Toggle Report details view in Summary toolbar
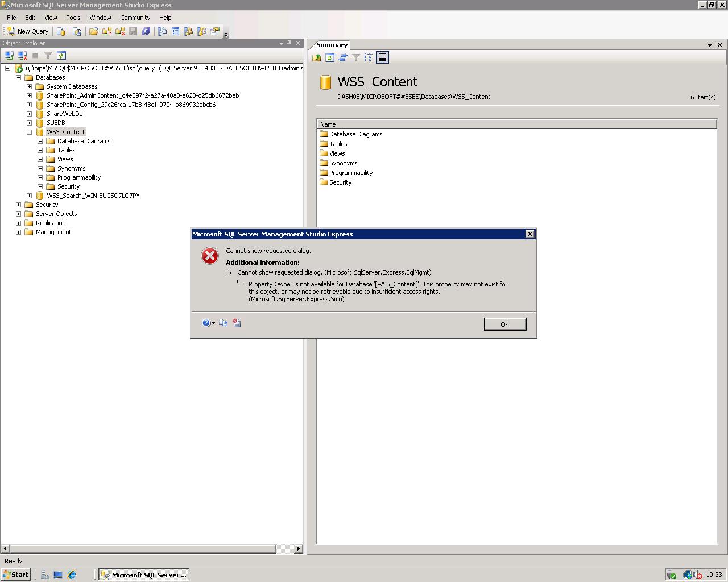This screenshot has width=728, height=582. tap(382, 57)
